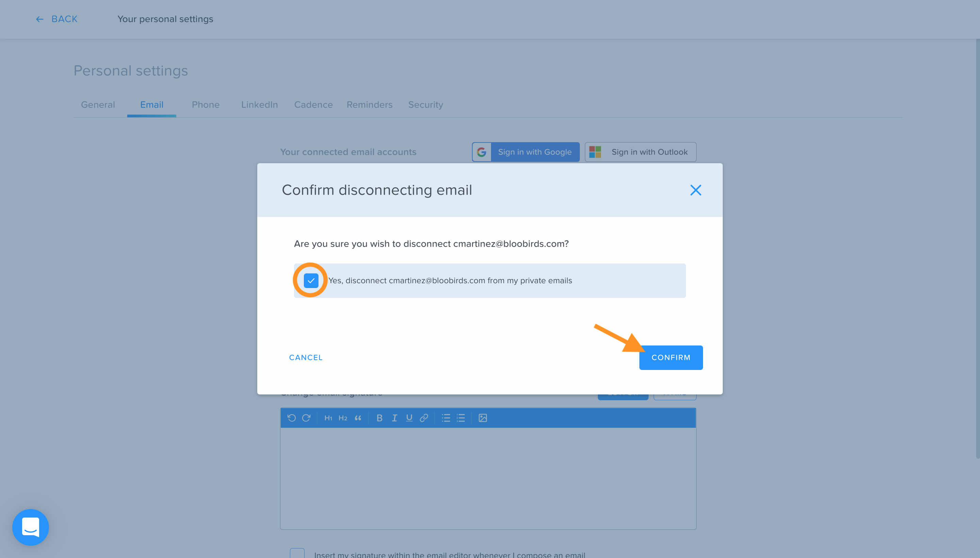Viewport: 980px width, 558px height.
Task: Insert a hyperlink with the link icon
Action: (x=424, y=418)
